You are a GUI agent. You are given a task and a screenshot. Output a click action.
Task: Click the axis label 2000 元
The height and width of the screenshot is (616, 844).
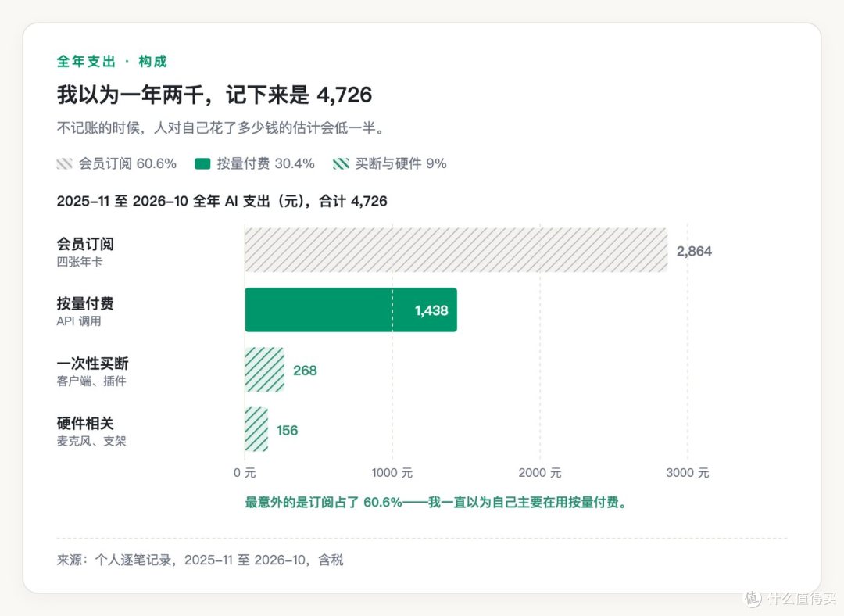point(540,473)
